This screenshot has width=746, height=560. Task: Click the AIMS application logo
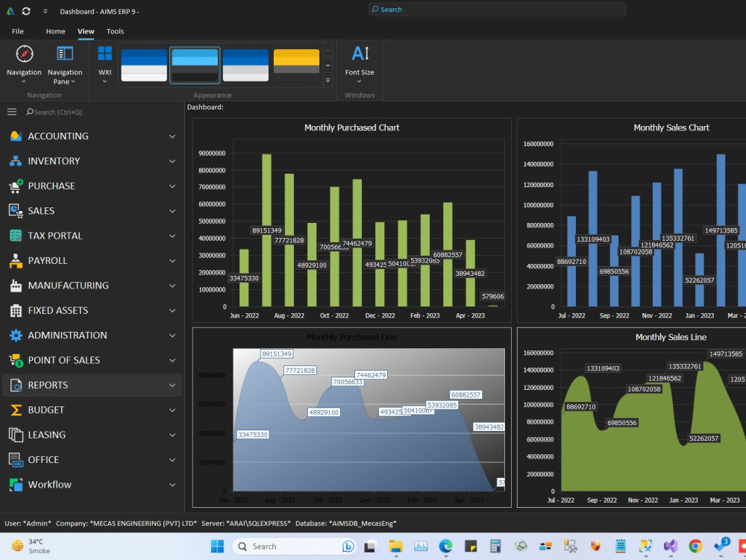tap(10, 11)
